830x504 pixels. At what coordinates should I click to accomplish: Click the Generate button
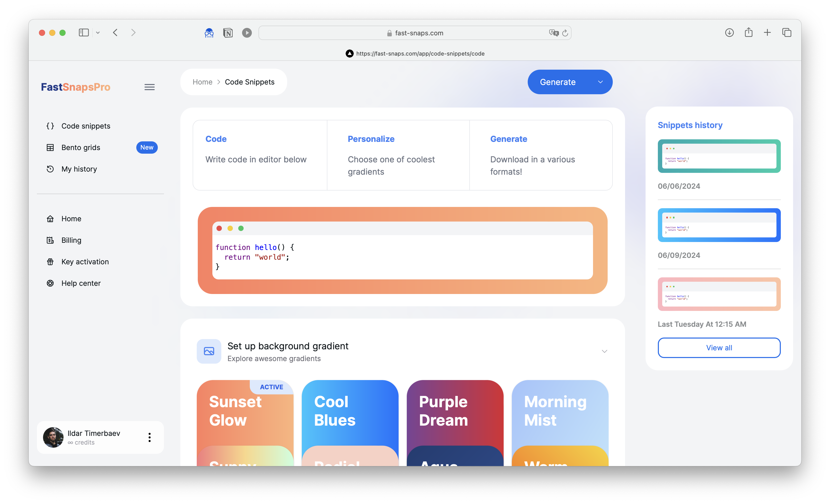pos(557,82)
